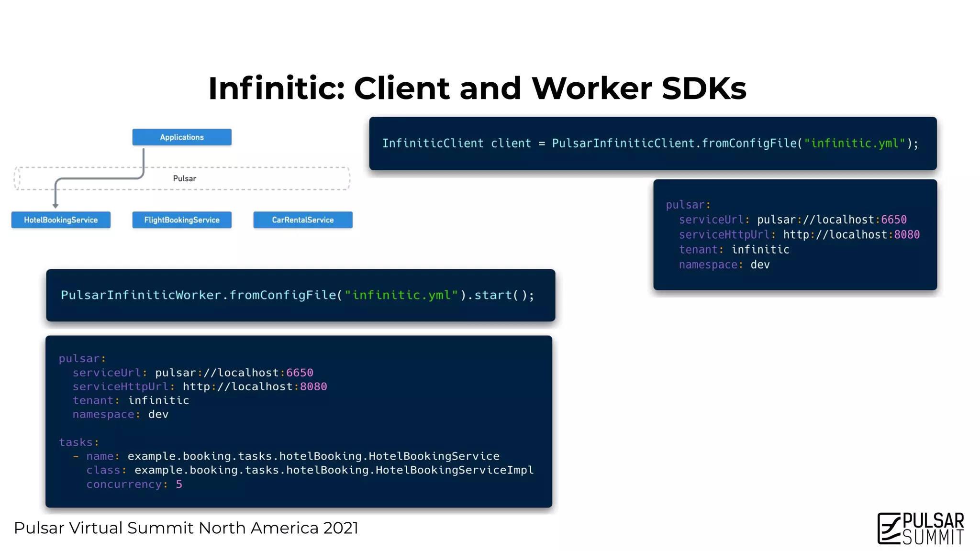Click the class HotelBookingServiceImpl line
This screenshot has height=551, width=980.
tap(310, 470)
